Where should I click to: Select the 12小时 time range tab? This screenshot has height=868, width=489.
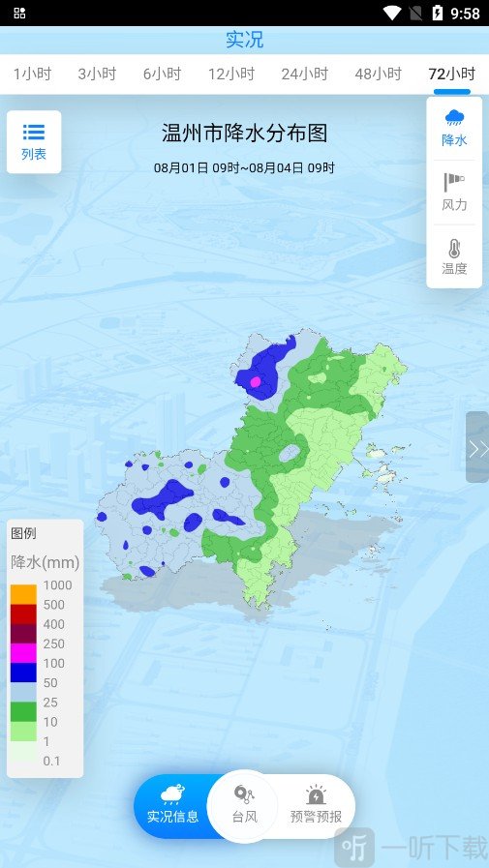click(x=231, y=74)
